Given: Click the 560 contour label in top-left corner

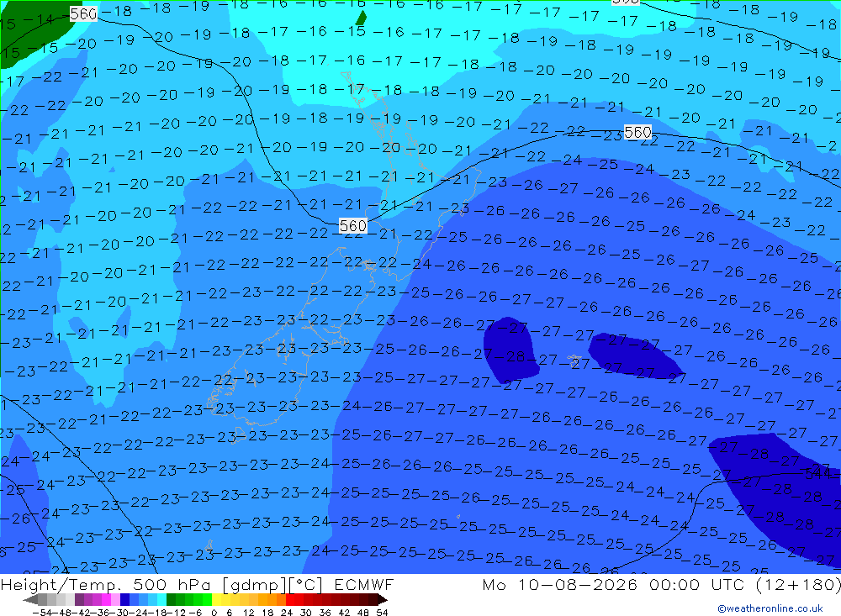Looking at the screenshot, I should (83, 13).
